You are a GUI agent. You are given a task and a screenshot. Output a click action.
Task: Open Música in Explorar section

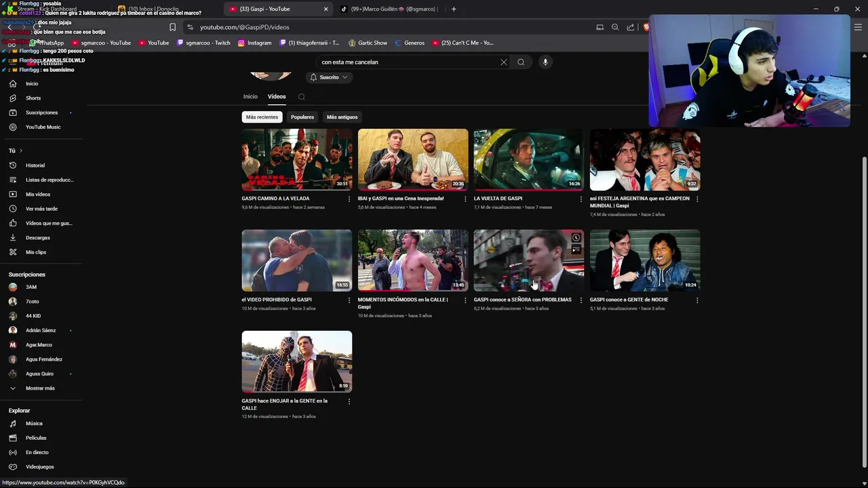click(x=34, y=424)
